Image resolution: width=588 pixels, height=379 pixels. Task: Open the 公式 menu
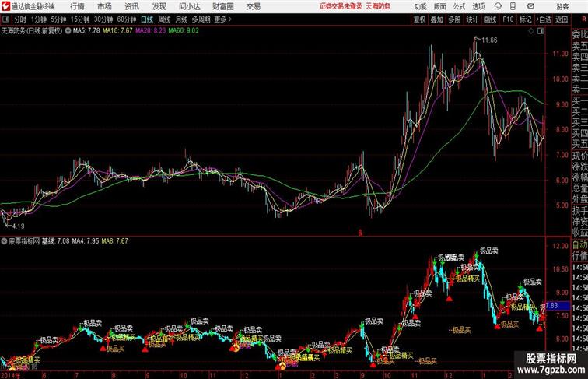[459, 6]
